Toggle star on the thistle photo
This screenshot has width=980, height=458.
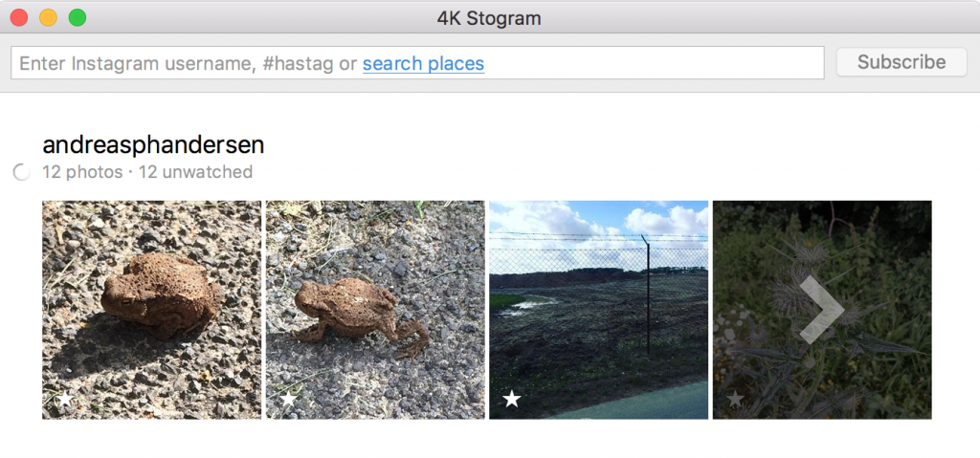(736, 399)
